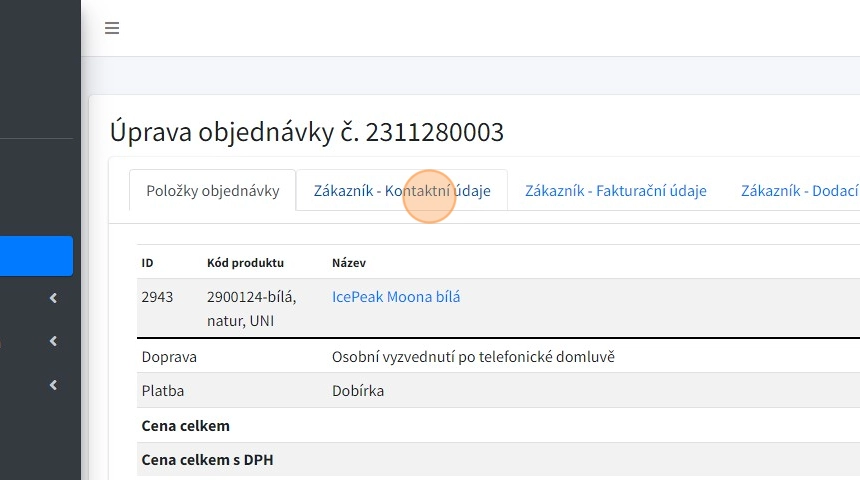Expand the middle chevron in the sidebar
Screen dimensions: 860x480
click(x=53, y=342)
